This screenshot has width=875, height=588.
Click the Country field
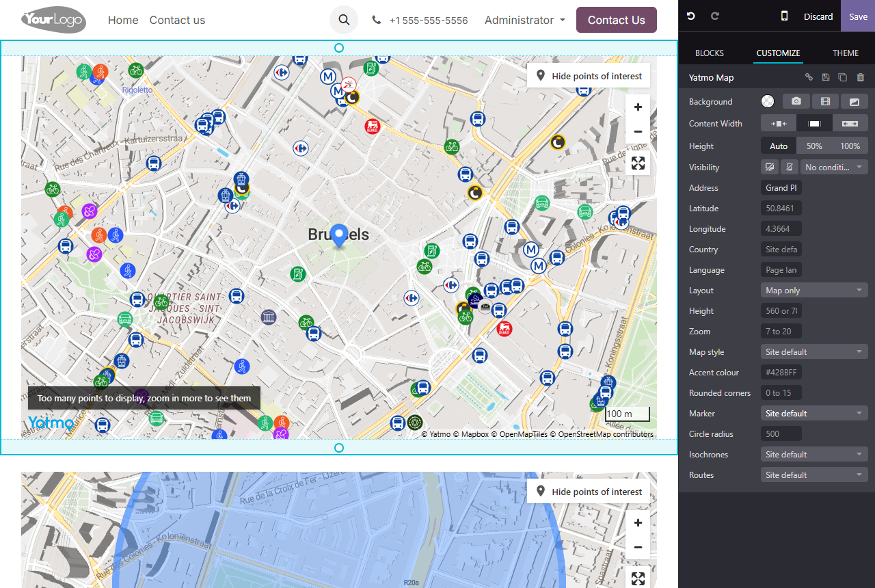coord(781,249)
